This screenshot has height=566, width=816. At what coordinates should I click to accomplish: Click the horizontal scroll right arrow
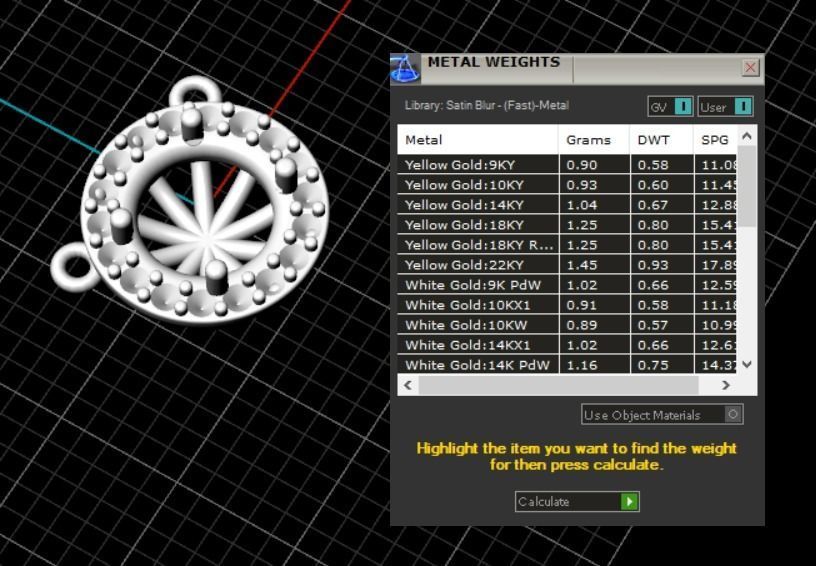[x=725, y=385]
